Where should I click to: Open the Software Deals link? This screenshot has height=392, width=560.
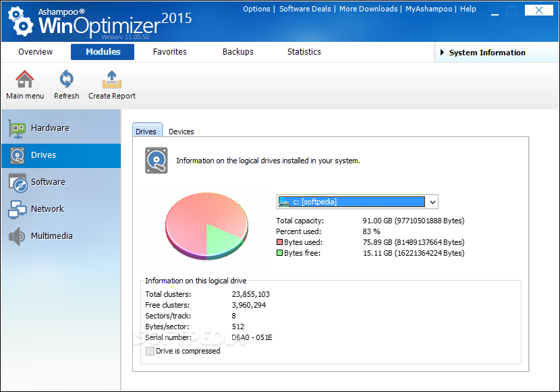(x=305, y=9)
